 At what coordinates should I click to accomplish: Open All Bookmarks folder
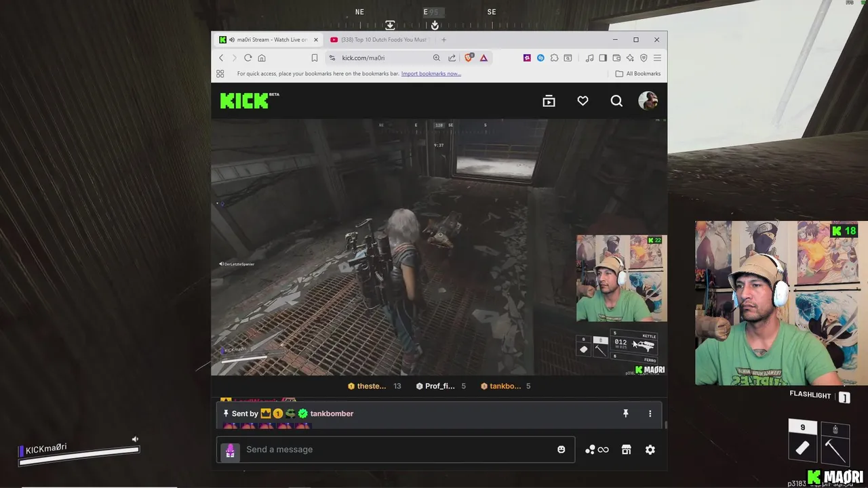click(x=637, y=74)
